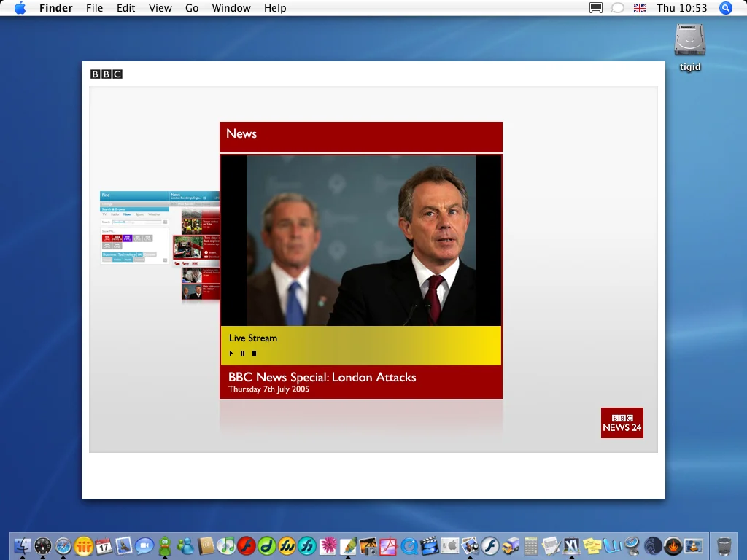Open Calculator from the Dock
The width and height of the screenshot is (747, 560).
click(x=531, y=545)
